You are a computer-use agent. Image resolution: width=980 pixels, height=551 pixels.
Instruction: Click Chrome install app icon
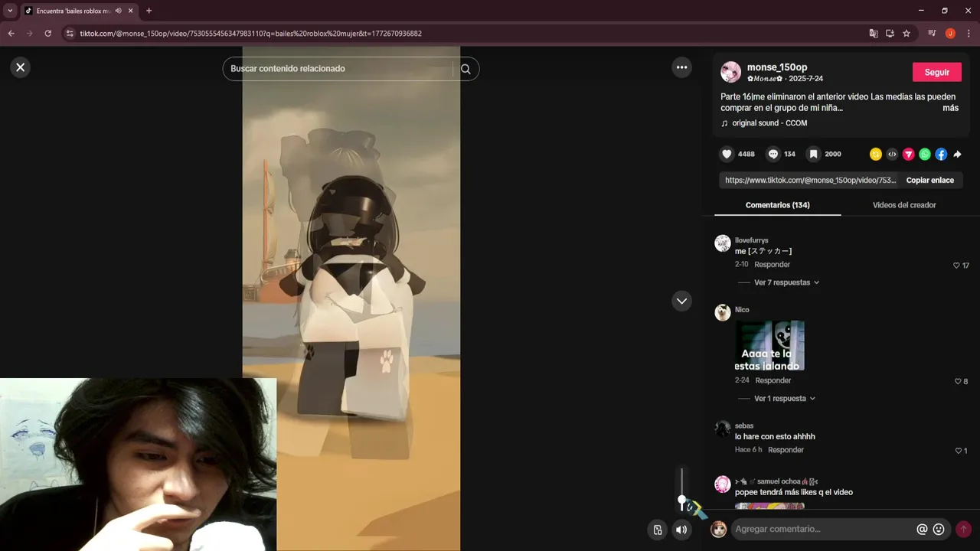(890, 34)
